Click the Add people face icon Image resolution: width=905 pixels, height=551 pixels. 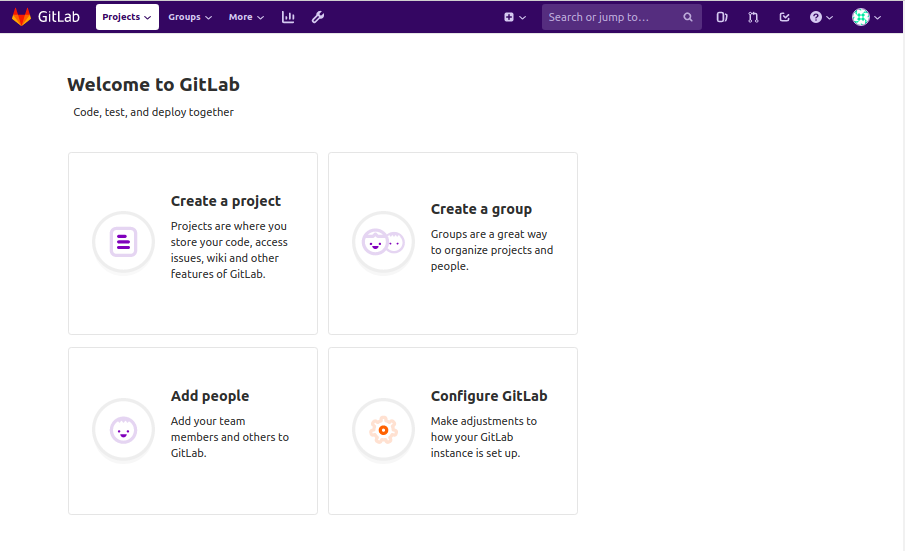pos(124,430)
